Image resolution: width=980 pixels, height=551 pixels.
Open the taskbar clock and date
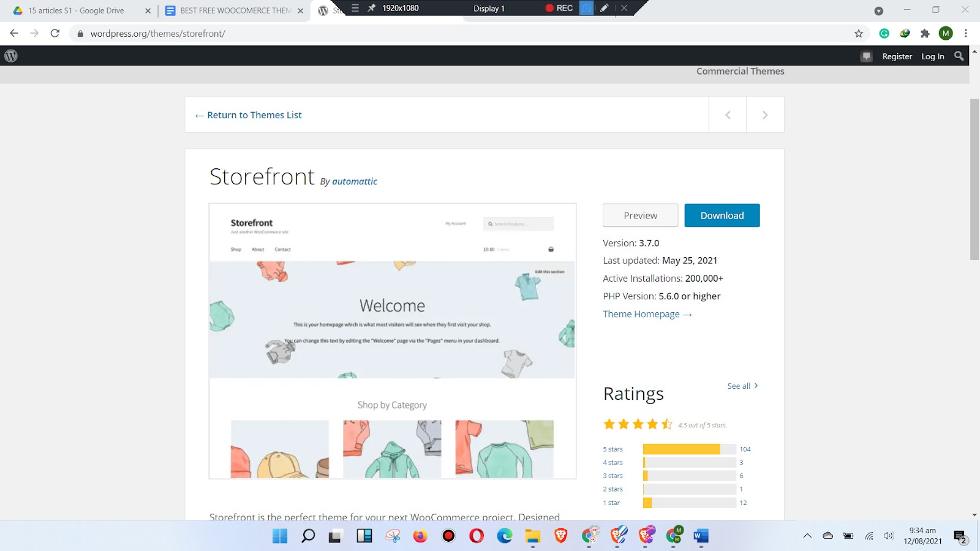[x=922, y=536]
